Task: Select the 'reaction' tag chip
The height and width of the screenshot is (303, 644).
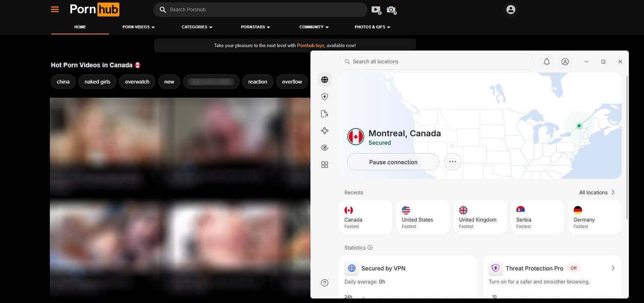Action: coord(258,82)
